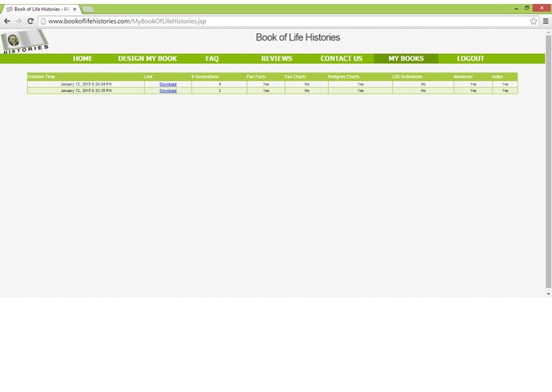Select the January 12, 2015 8:28:04 PM cell
Screen dimensions: 552x392
tap(86, 84)
